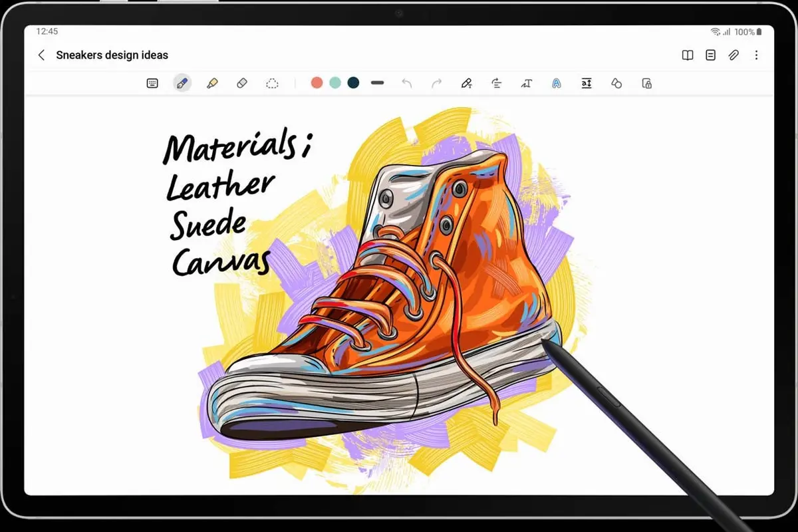The height and width of the screenshot is (532, 798).
Task: Select the Eraser tool
Action: click(242, 83)
